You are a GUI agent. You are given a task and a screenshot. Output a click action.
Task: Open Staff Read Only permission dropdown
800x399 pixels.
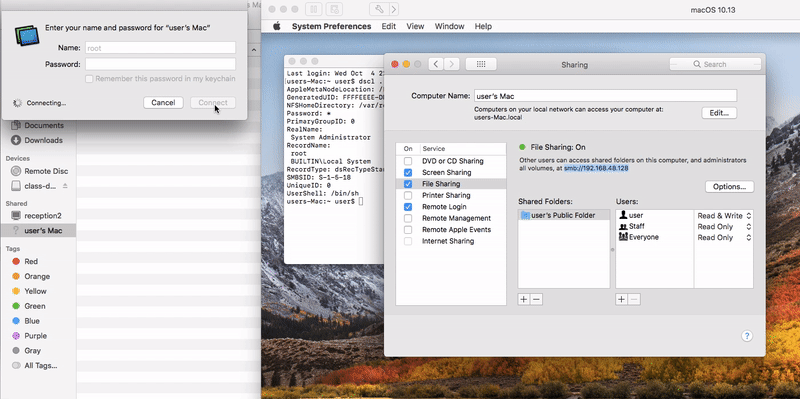point(724,227)
